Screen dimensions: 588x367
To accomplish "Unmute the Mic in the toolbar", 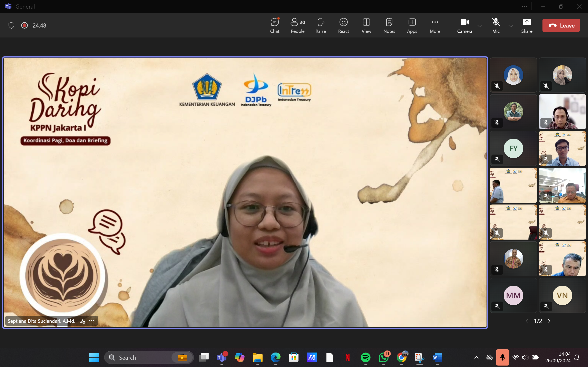I will (496, 25).
